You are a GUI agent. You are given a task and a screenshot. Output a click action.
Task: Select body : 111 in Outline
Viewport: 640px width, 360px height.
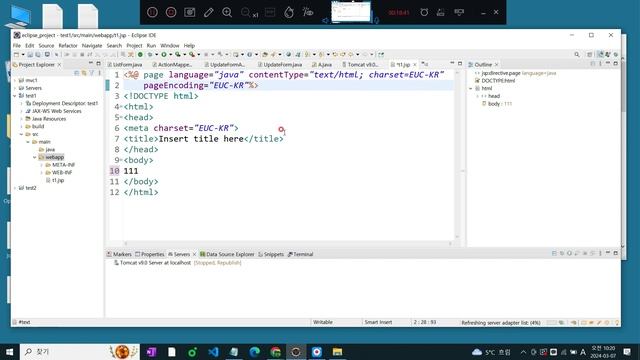(497, 104)
